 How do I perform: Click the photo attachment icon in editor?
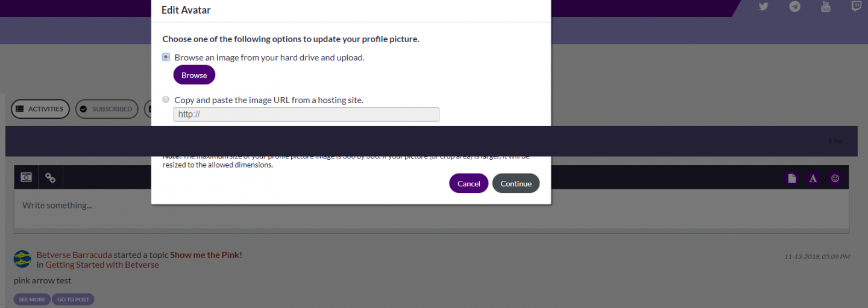point(26,177)
